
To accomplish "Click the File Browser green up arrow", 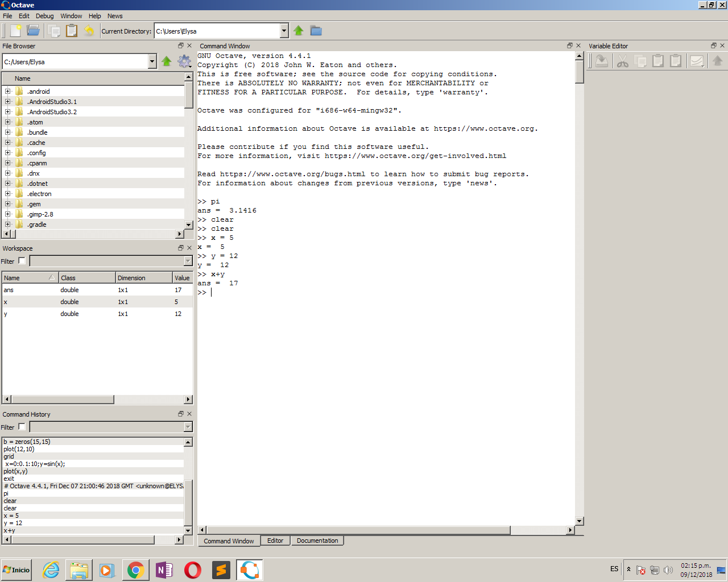I will [x=167, y=61].
